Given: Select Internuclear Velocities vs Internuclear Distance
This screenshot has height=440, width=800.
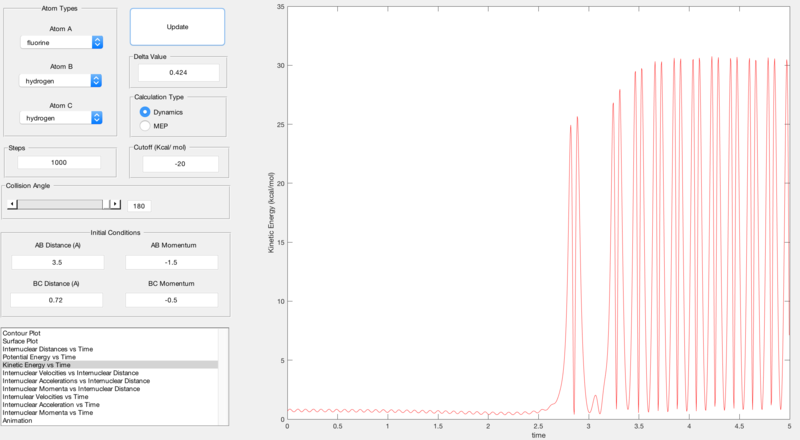Looking at the screenshot, I should 70,373.
